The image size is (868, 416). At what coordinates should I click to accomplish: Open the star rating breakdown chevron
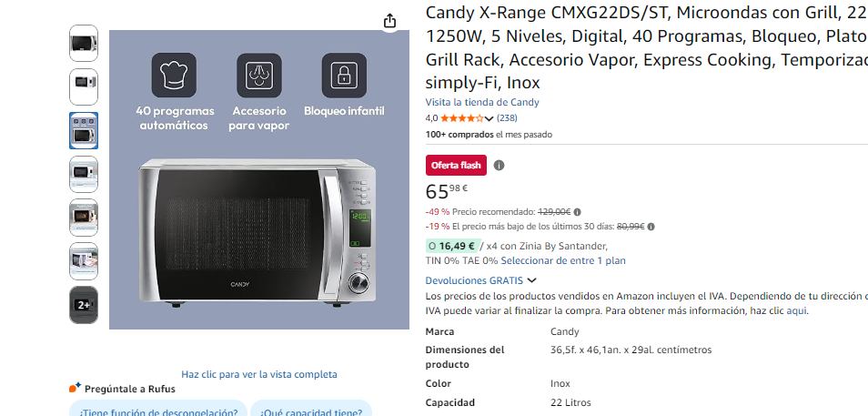(x=489, y=118)
